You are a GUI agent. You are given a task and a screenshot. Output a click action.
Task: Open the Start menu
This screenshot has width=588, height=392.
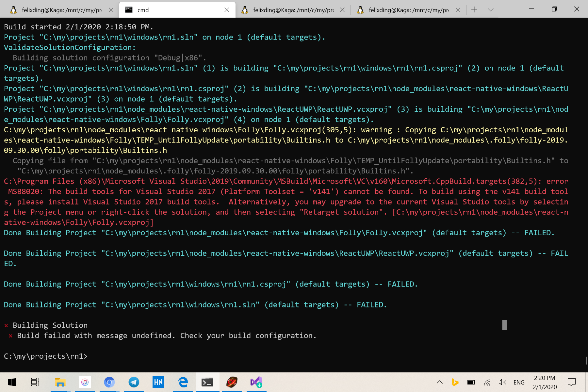tap(12, 382)
